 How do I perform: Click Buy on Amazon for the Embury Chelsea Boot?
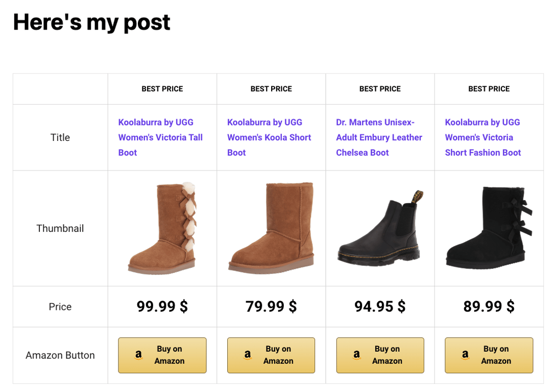(x=380, y=355)
